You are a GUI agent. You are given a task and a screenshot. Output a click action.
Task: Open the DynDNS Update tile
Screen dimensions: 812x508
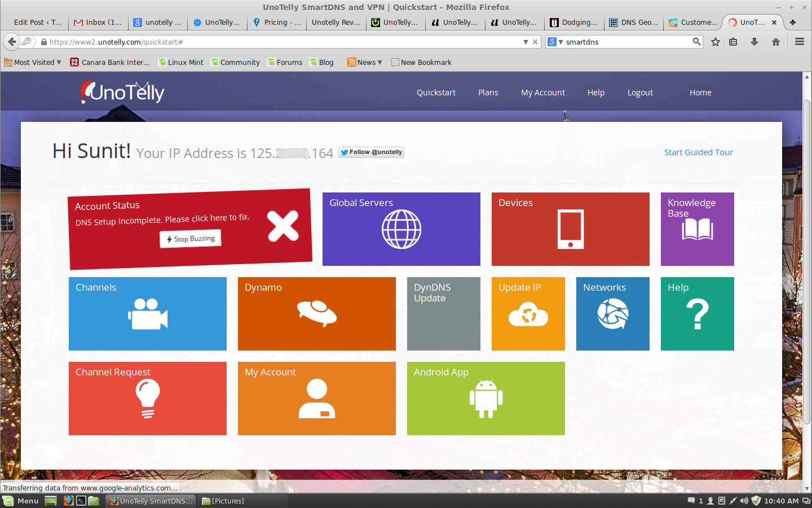click(x=444, y=314)
